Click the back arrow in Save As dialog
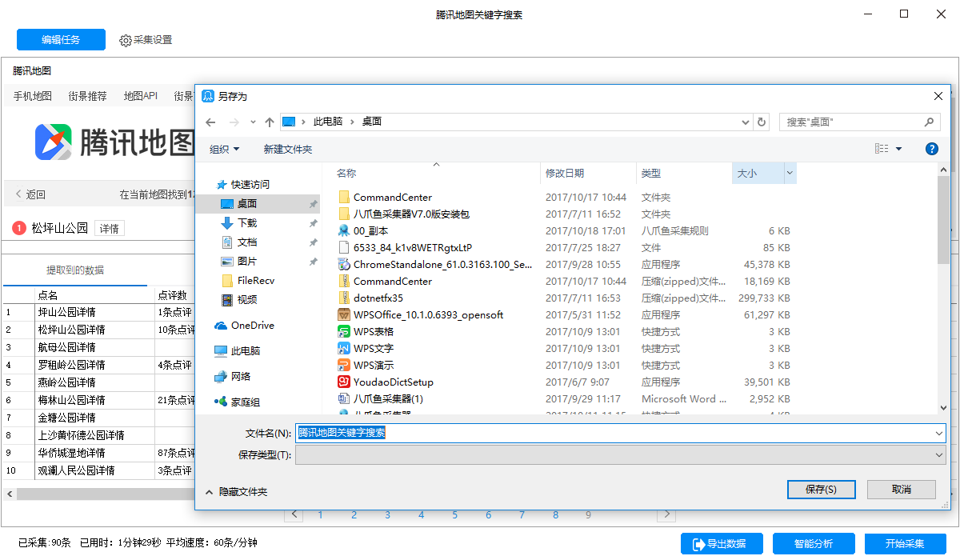 click(210, 122)
